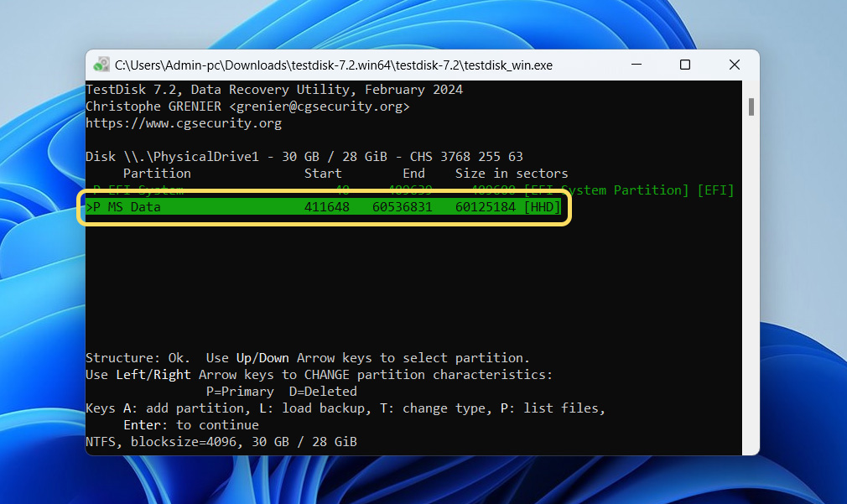The width and height of the screenshot is (847, 504).
Task: Click the 'Enter: to continue' hint
Action: pyautogui.click(x=190, y=425)
